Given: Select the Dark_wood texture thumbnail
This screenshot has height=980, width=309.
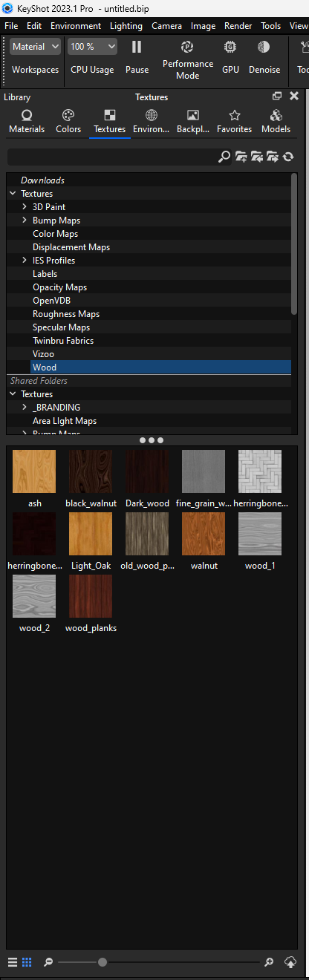Looking at the screenshot, I should (x=147, y=471).
